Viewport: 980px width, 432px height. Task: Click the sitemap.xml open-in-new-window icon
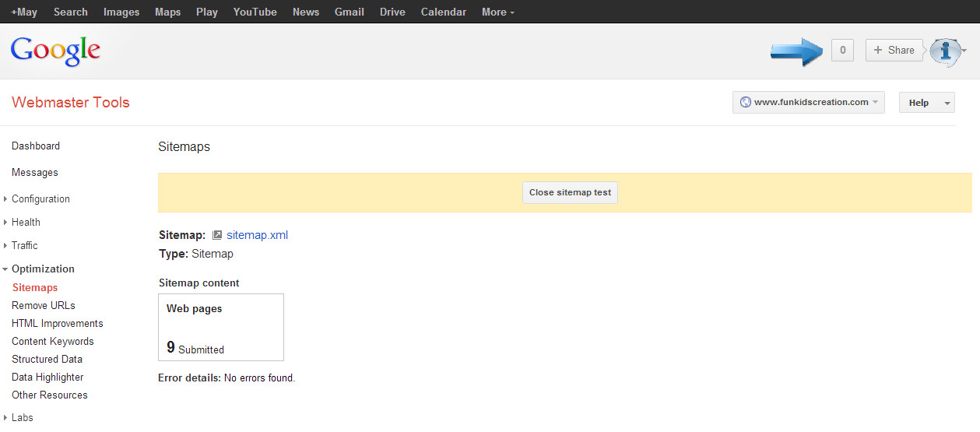pyautogui.click(x=217, y=235)
